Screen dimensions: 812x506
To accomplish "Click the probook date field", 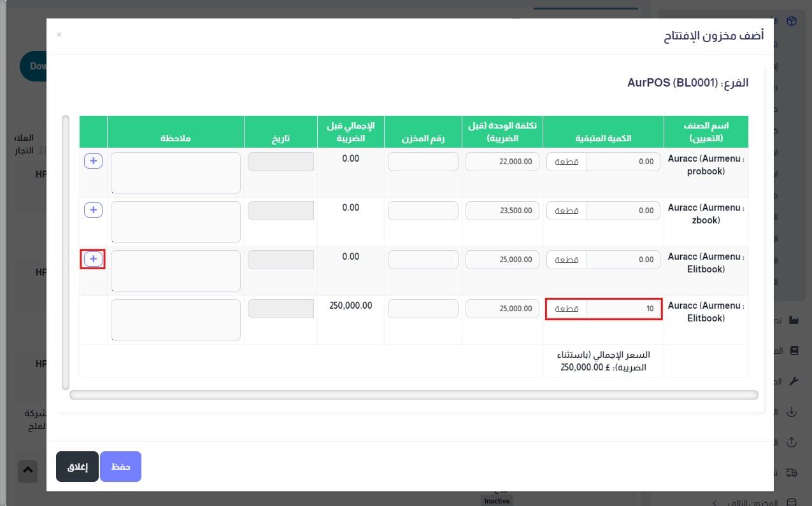I will click(x=281, y=162).
